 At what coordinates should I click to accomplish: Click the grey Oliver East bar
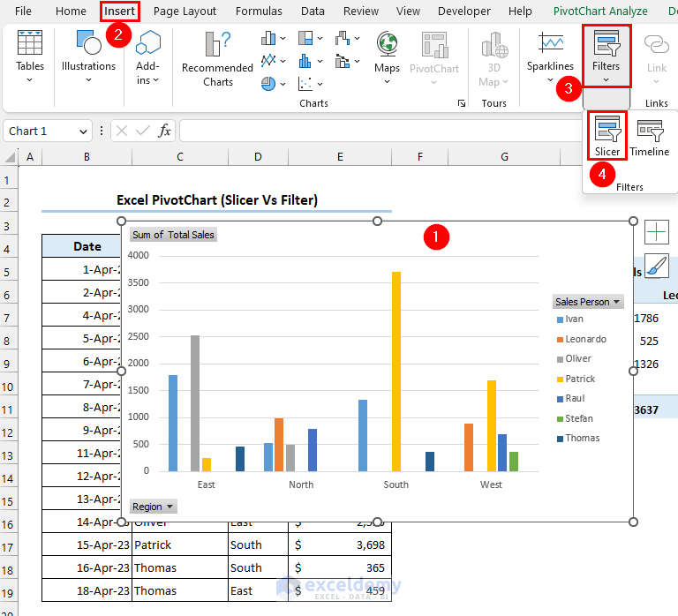click(x=195, y=403)
